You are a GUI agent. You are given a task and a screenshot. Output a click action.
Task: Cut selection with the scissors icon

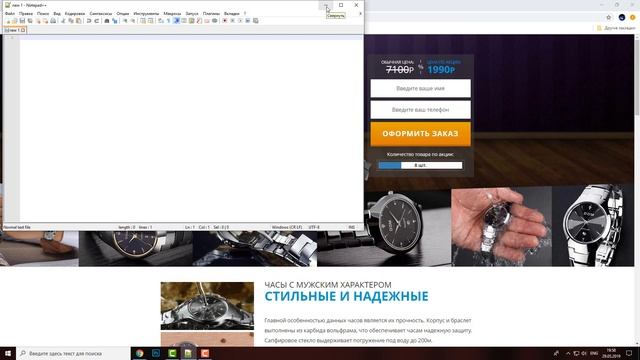[63, 21]
